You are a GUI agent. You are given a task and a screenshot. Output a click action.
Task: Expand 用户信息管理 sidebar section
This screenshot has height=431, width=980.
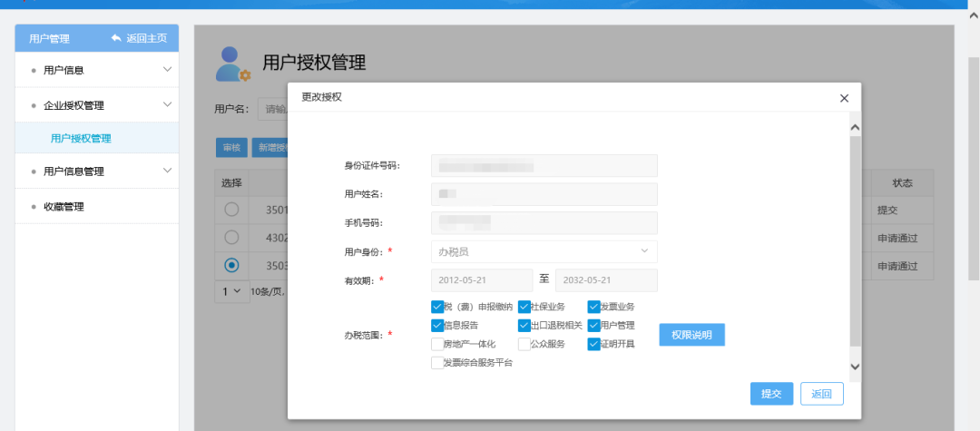[x=97, y=171]
